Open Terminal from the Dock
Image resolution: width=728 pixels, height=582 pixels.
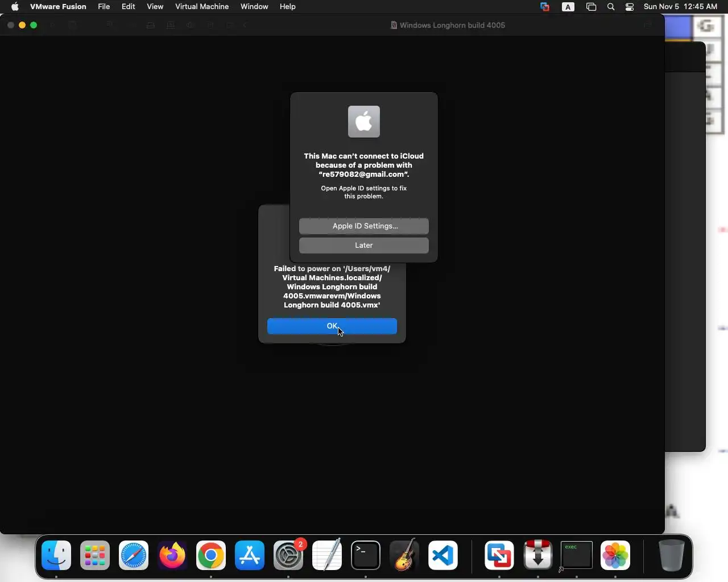[366, 555]
